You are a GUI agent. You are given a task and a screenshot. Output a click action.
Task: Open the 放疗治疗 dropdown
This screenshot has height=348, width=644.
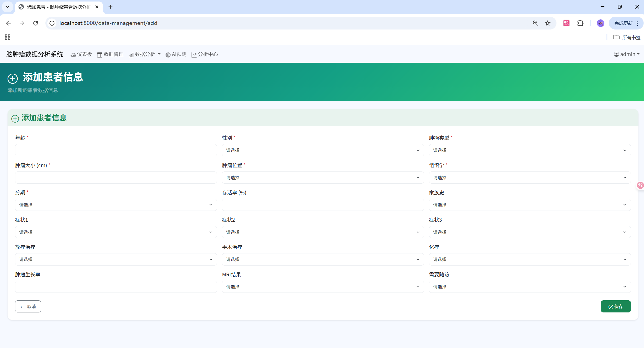point(116,259)
